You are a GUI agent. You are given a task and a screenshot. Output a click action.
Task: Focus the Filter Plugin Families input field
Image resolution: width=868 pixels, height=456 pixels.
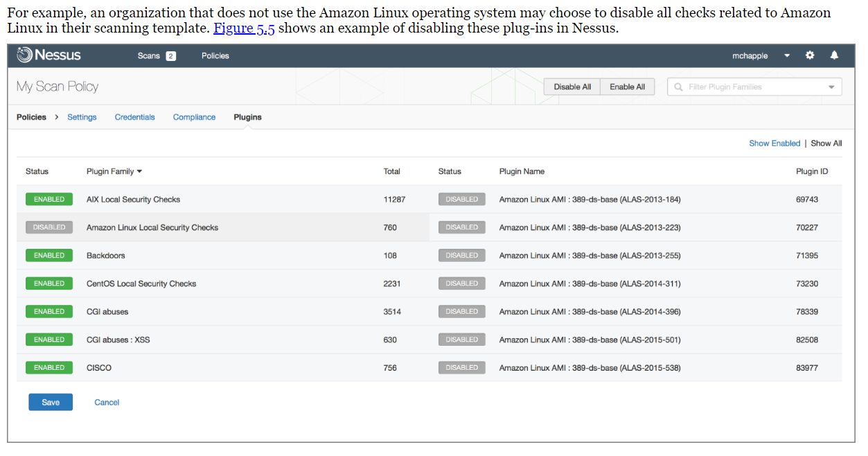754,87
